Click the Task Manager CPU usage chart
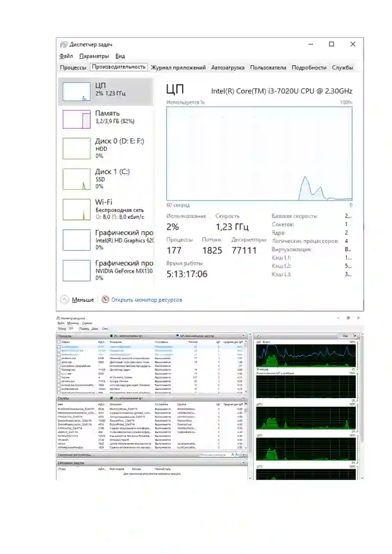392x554 pixels. pyautogui.click(x=259, y=154)
